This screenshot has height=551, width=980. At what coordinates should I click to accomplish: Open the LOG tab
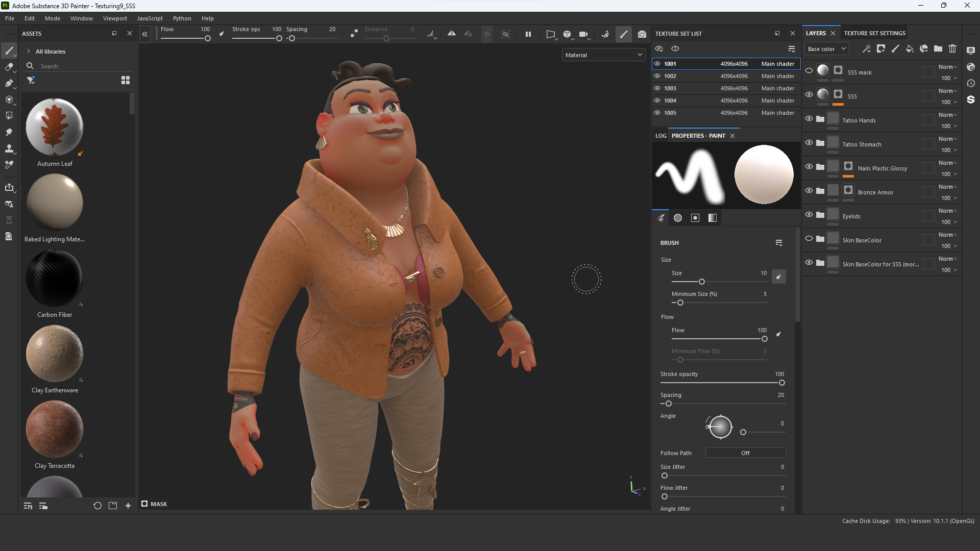660,136
